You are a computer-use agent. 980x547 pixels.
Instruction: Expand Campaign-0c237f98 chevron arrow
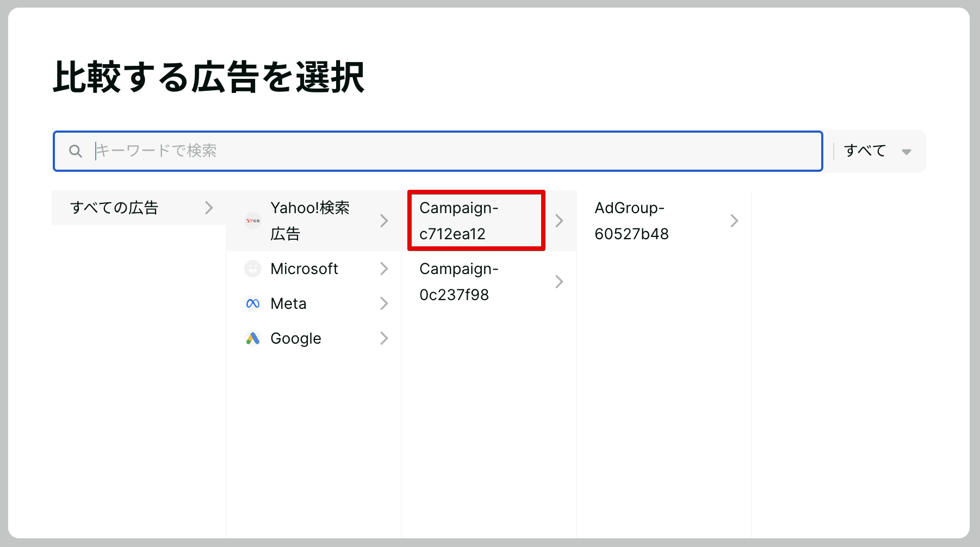[559, 282]
